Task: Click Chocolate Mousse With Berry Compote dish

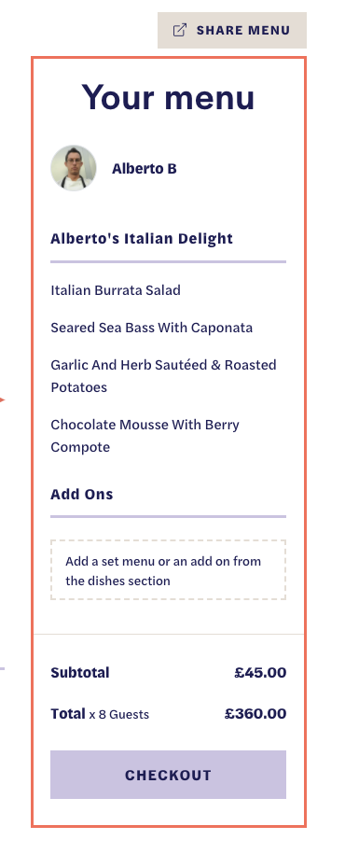Action: tap(145, 436)
